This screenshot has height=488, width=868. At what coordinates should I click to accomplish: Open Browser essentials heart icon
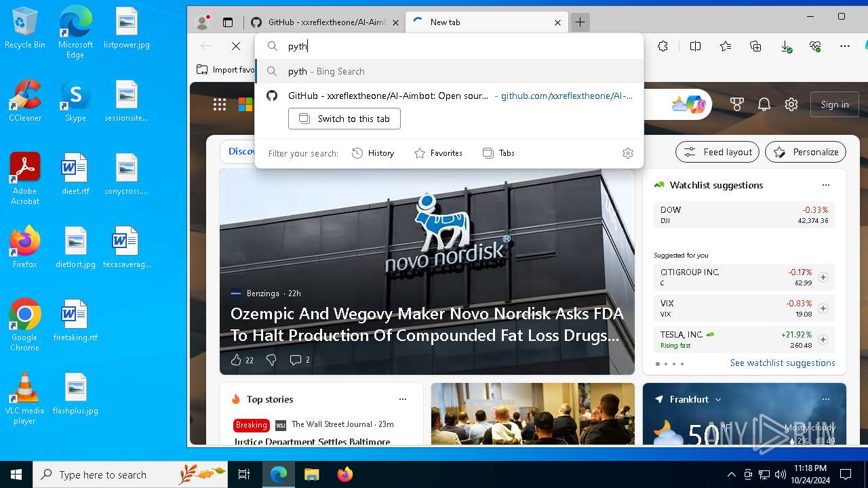point(815,46)
